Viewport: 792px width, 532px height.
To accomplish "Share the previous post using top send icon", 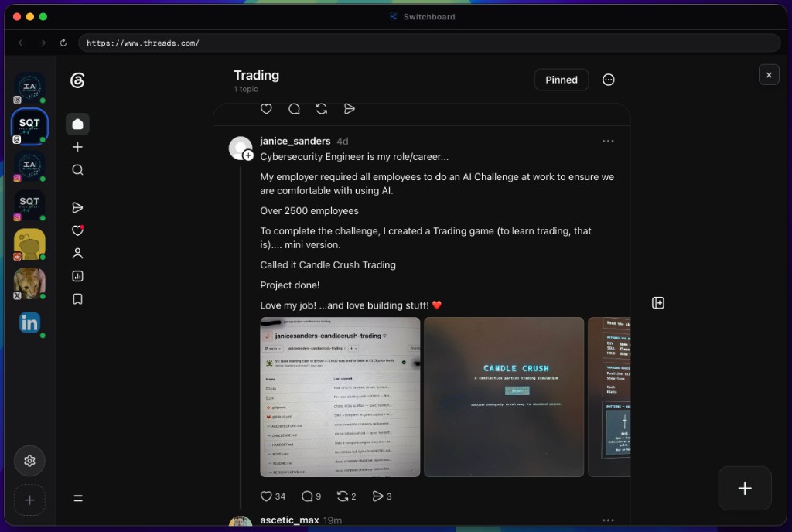I will [349, 109].
